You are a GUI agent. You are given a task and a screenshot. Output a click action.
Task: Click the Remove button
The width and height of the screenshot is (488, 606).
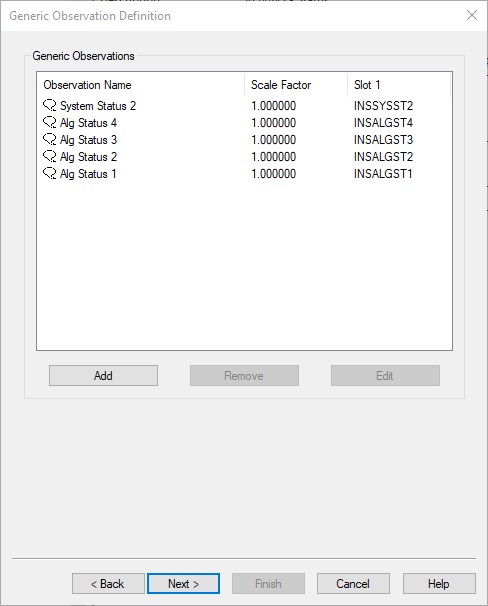click(244, 376)
